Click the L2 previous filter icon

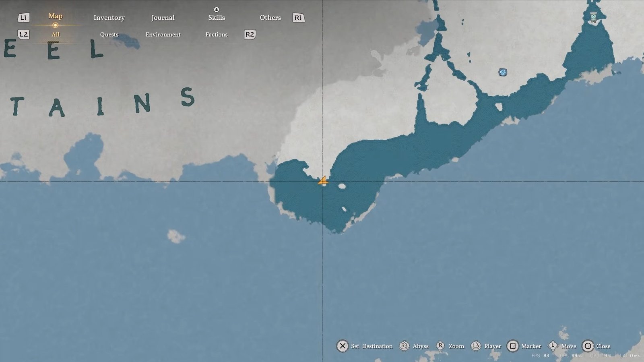click(24, 35)
